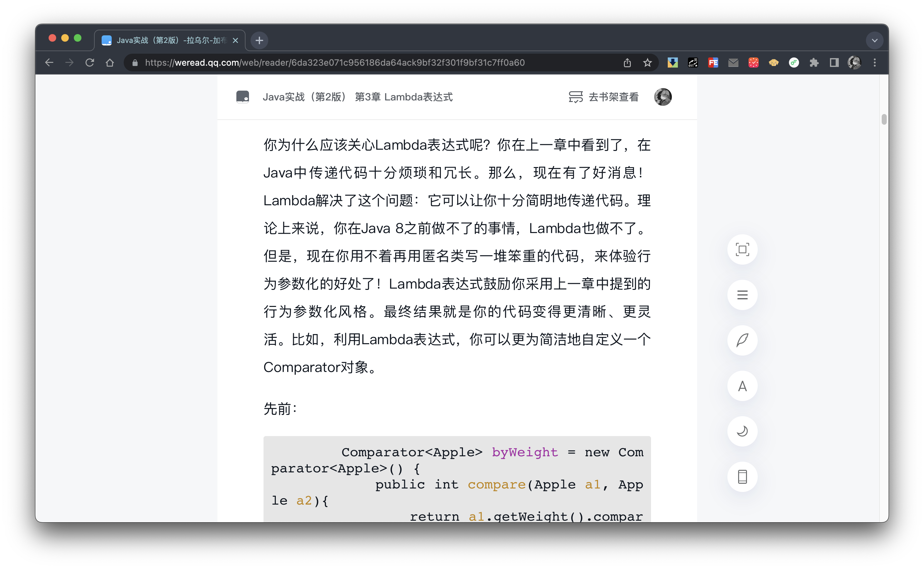Toggle the Chrome side panel icon
The height and width of the screenshot is (569, 924).
(834, 63)
